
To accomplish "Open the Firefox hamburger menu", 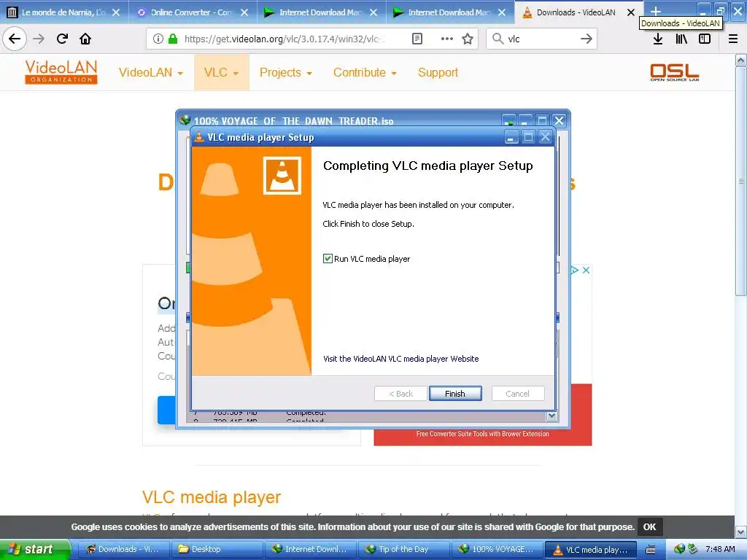I will point(732,39).
